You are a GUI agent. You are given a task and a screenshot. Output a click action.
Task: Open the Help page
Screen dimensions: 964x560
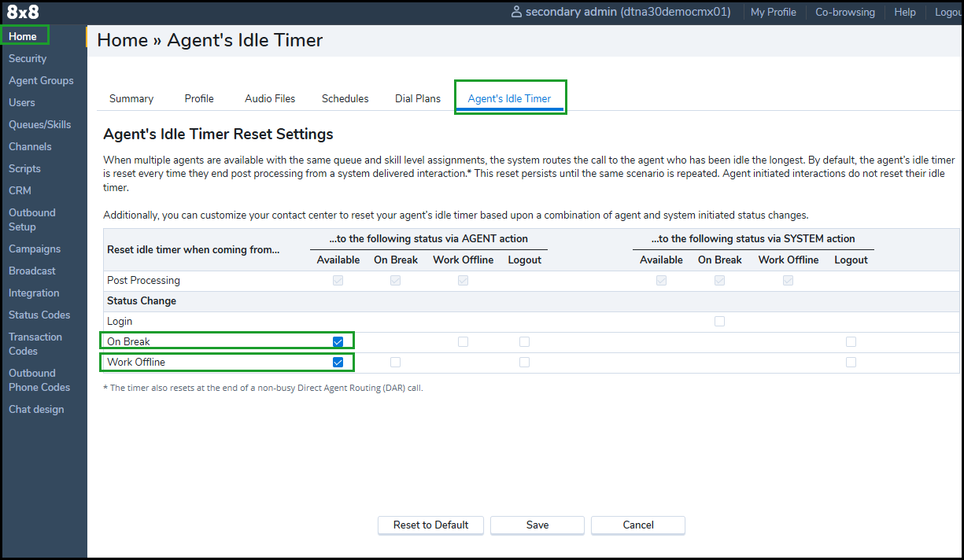click(x=904, y=12)
